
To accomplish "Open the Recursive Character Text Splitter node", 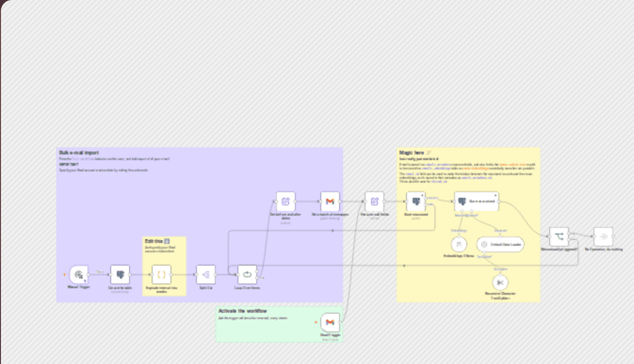I will tap(500, 283).
